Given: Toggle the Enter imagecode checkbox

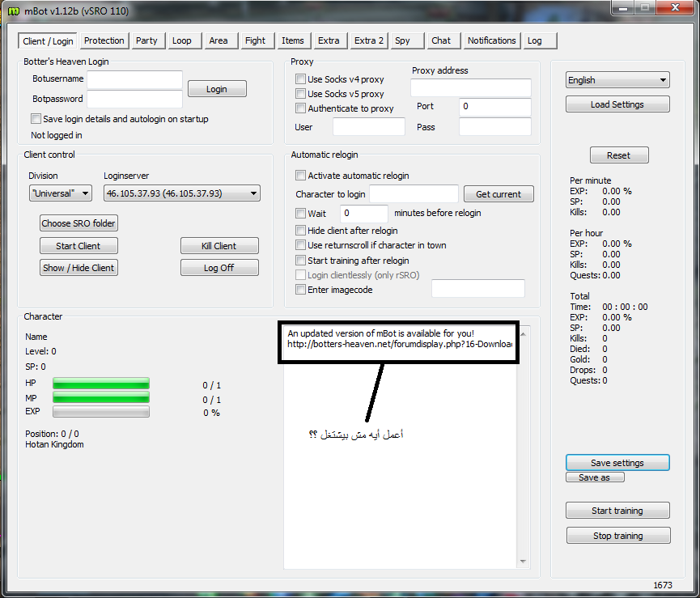Looking at the screenshot, I should pyautogui.click(x=300, y=290).
